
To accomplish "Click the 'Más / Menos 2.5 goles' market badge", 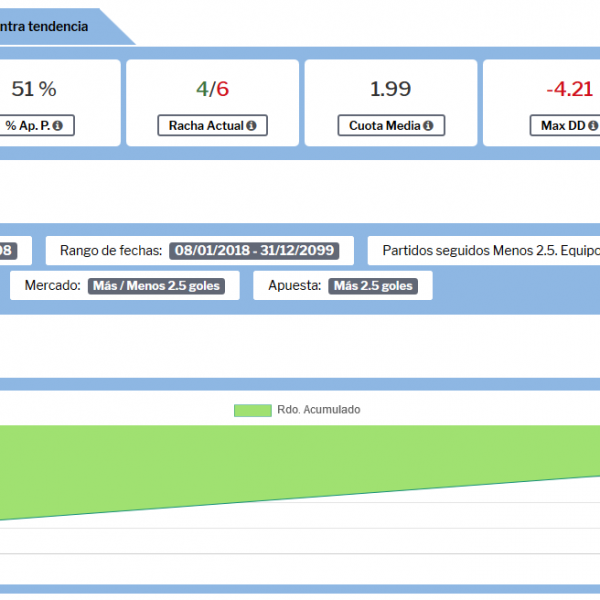I will 156,286.
